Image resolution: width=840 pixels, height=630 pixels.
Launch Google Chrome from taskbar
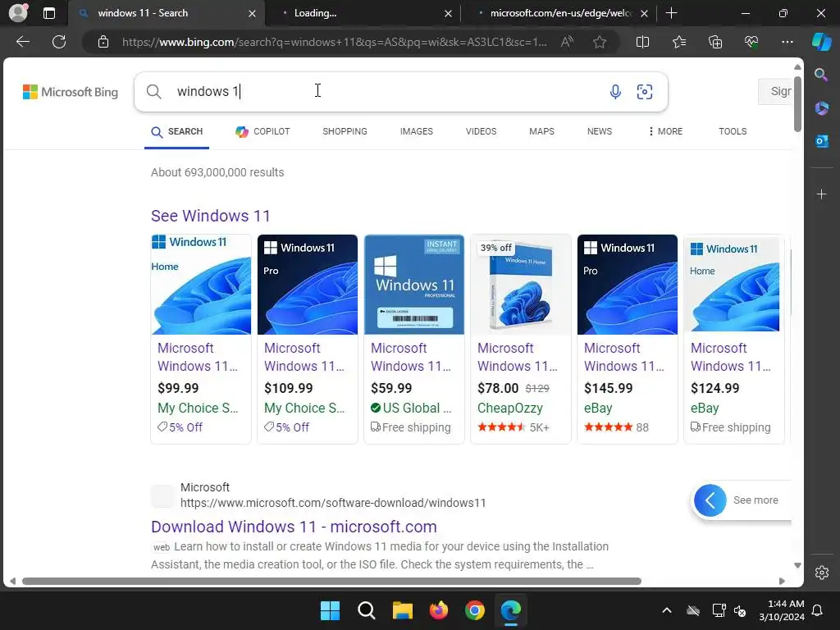pos(475,610)
